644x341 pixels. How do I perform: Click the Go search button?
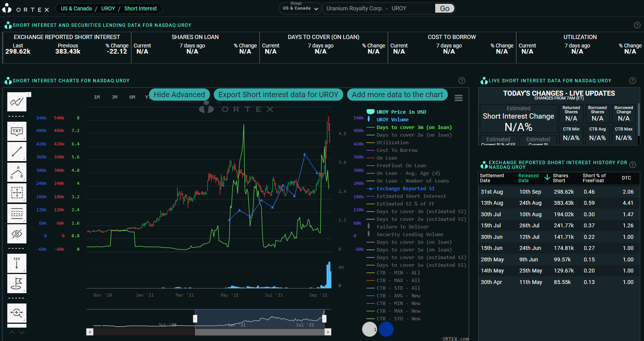click(x=445, y=8)
